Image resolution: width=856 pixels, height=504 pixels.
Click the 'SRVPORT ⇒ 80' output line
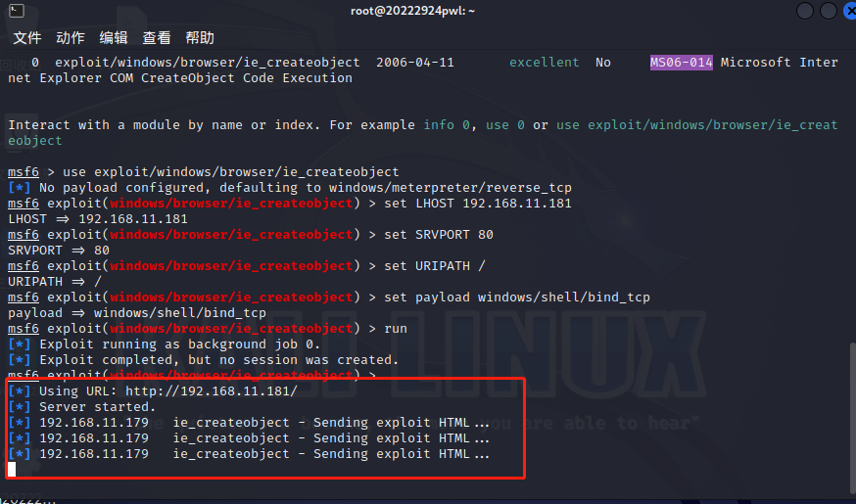point(59,251)
